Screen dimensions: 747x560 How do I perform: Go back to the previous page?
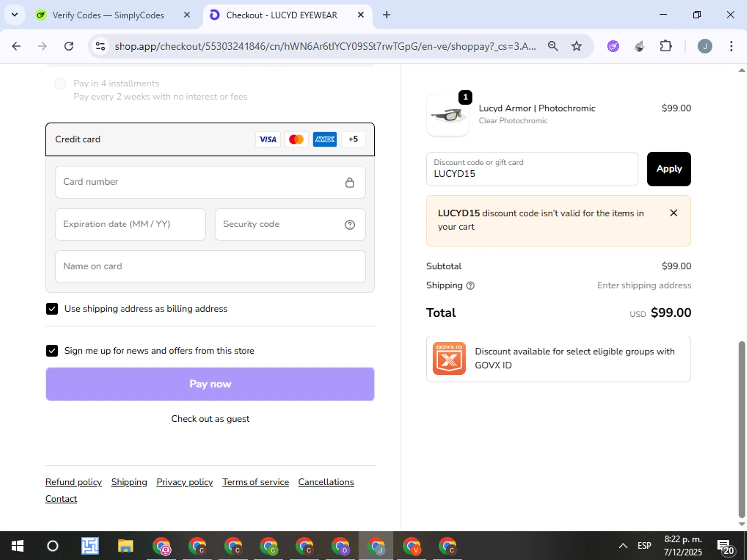coord(16,46)
